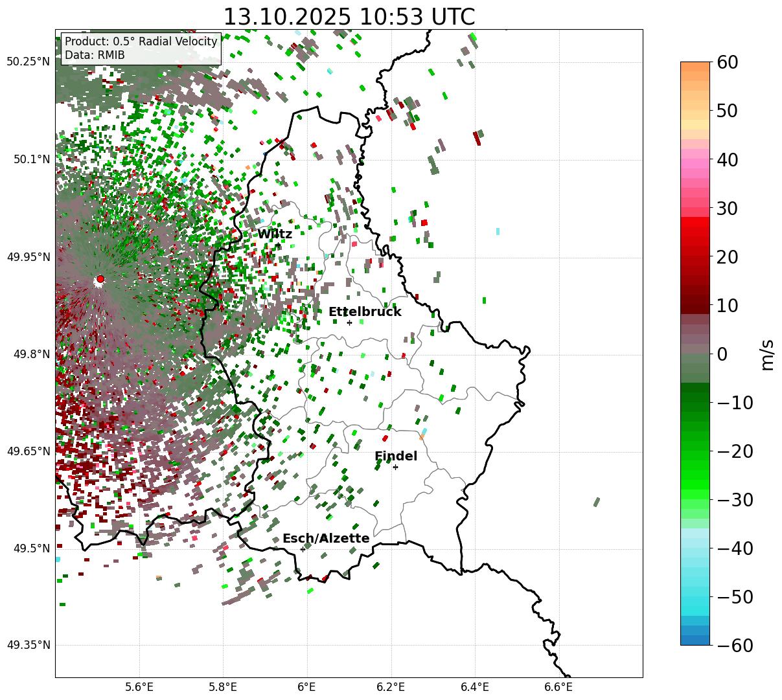The height and width of the screenshot is (700, 782).
Task: Click the Data: RMIB text
Action: pos(95,56)
